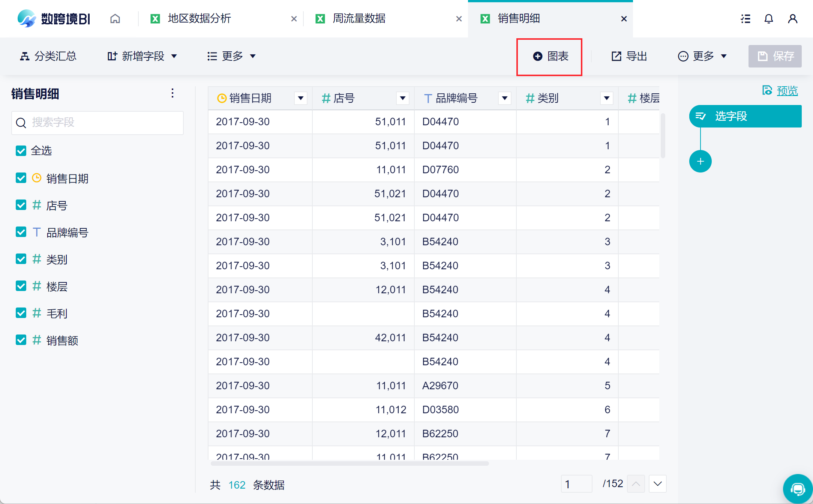Click the 数跨境BI logo
The image size is (813, 504).
click(x=54, y=18)
